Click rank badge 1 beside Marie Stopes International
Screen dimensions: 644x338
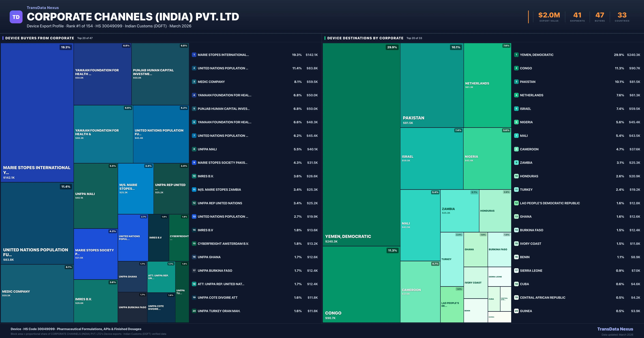point(194,55)
